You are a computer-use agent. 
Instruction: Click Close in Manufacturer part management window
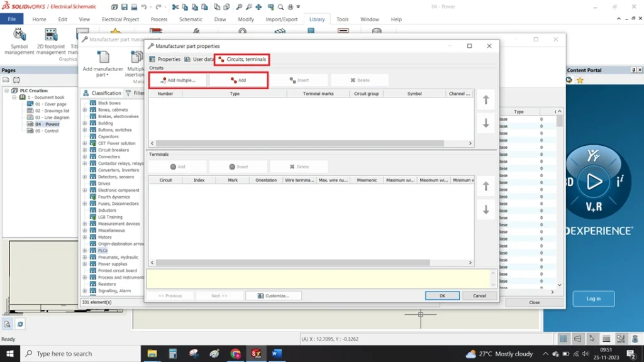point(535,302)
